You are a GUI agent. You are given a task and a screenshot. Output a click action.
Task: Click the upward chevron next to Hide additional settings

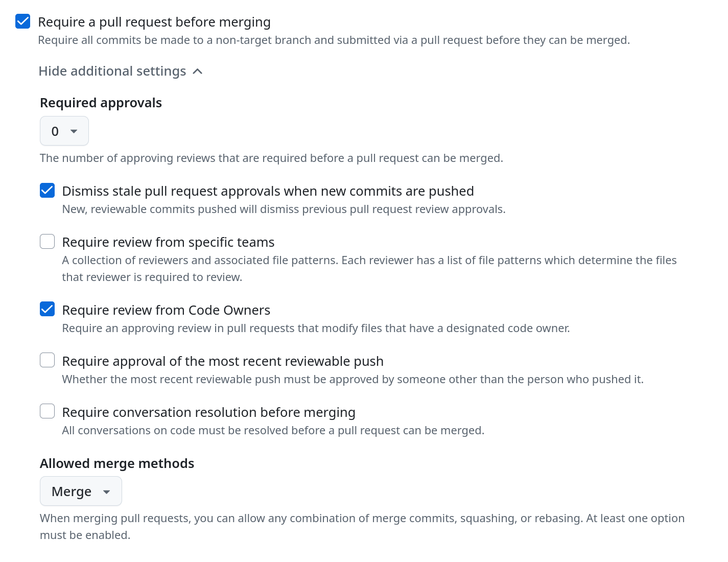pyautogui.click(x=198, y=72)
